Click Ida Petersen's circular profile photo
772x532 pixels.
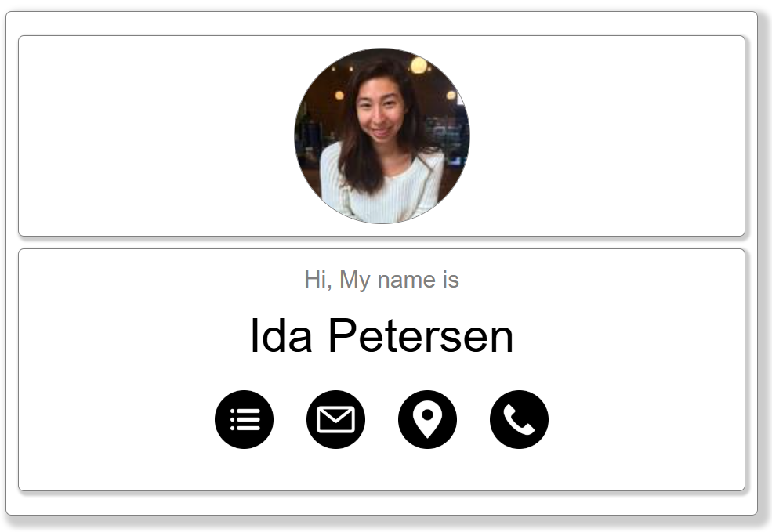pos(382,136)
